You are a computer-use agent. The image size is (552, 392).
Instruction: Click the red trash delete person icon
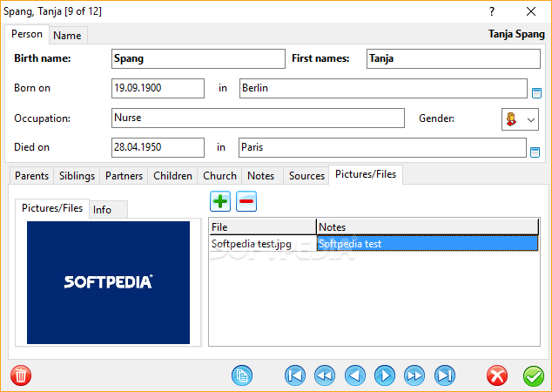[x=21, y=375]
